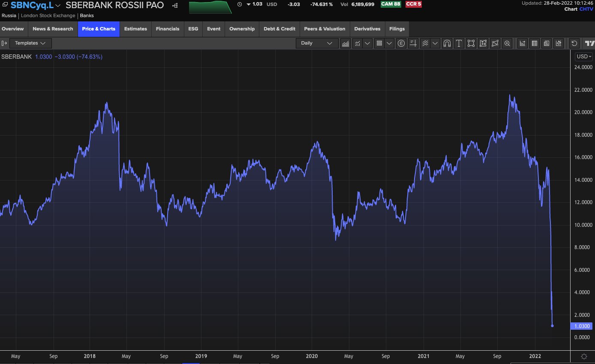Open the Debt & Credit tab

[279, 29]
